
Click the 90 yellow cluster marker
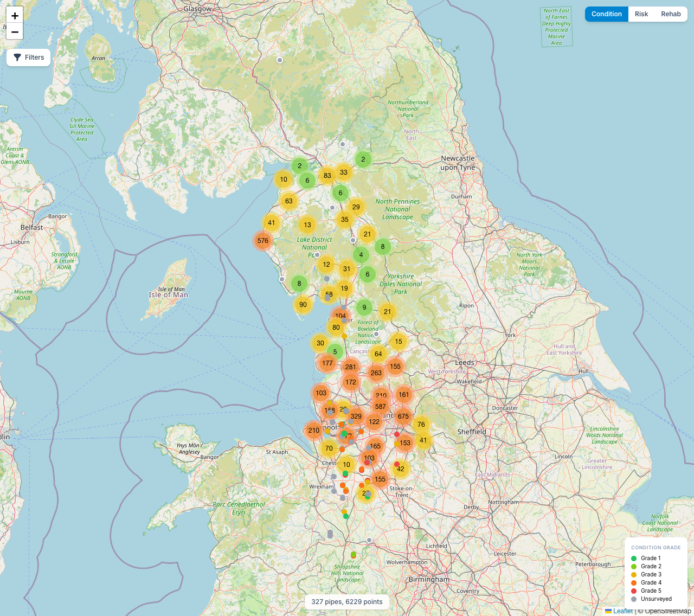tap(303, 305)
